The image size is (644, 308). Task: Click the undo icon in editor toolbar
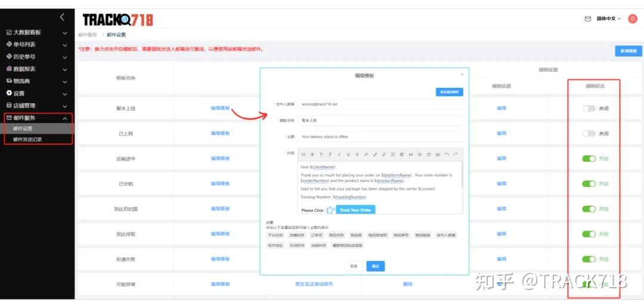tap(447, 155)
